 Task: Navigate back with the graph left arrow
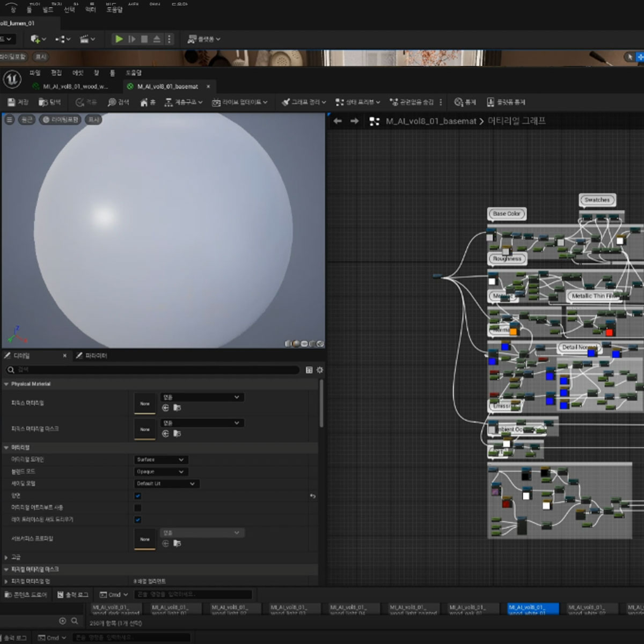[x=338, y=121]
